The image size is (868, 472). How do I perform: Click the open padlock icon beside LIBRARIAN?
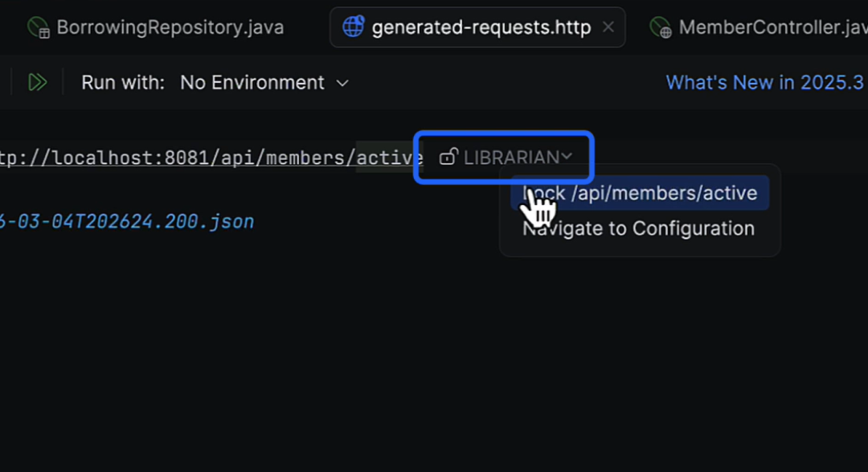(448, 157)
